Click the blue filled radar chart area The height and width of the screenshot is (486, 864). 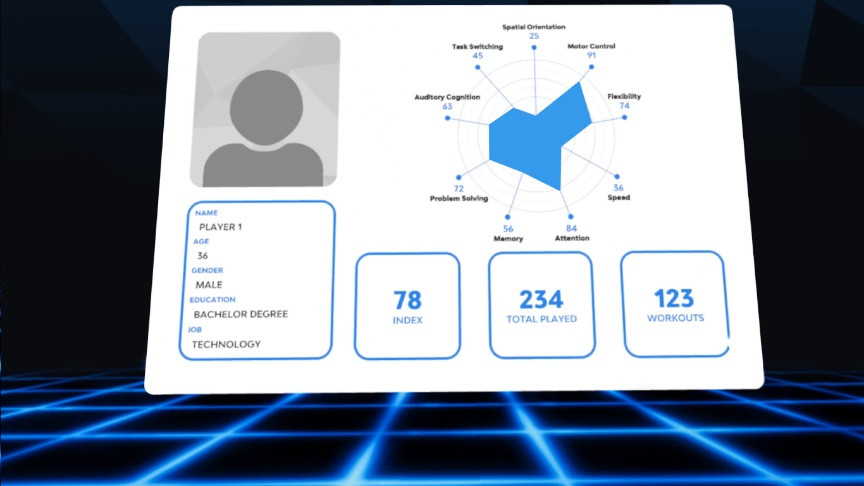pyautogui.click(x=530, y=140)
